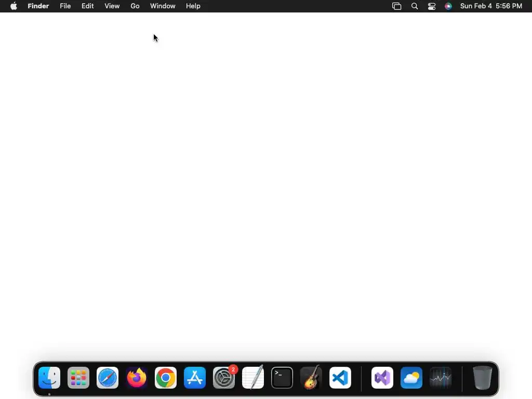
Task: Open the App Store icon
Action: 195,378
